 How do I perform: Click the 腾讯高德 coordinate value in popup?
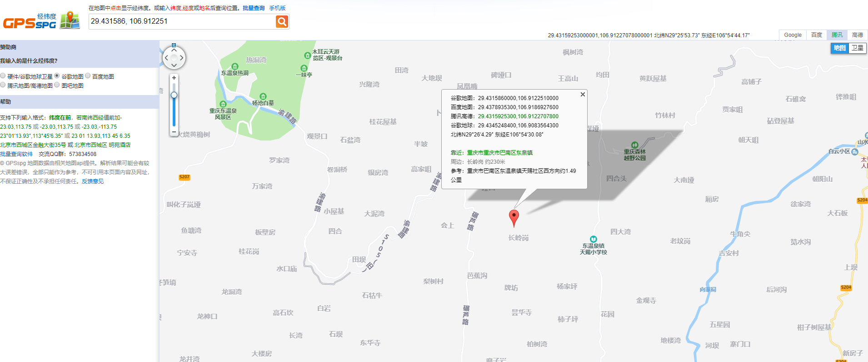(x=518, y=116)
